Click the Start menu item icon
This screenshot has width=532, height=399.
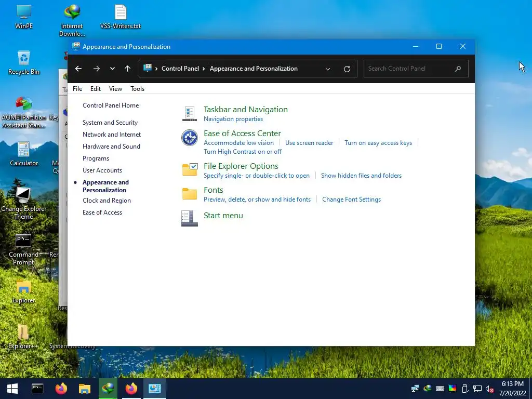click(x=189, y=219)
